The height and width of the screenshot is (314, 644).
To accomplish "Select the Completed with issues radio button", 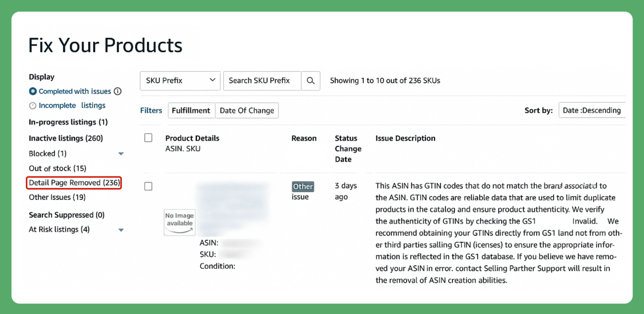I will (x=33, y=91).
